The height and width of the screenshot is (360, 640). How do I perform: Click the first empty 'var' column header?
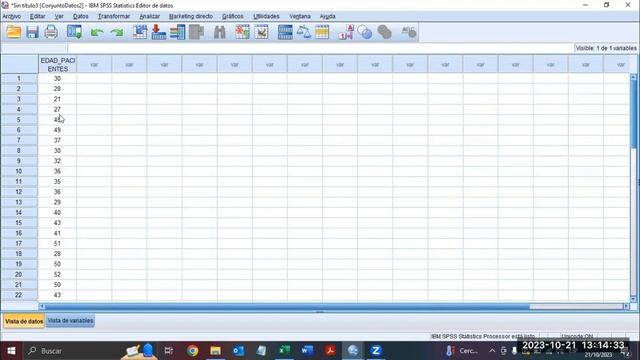94,64
